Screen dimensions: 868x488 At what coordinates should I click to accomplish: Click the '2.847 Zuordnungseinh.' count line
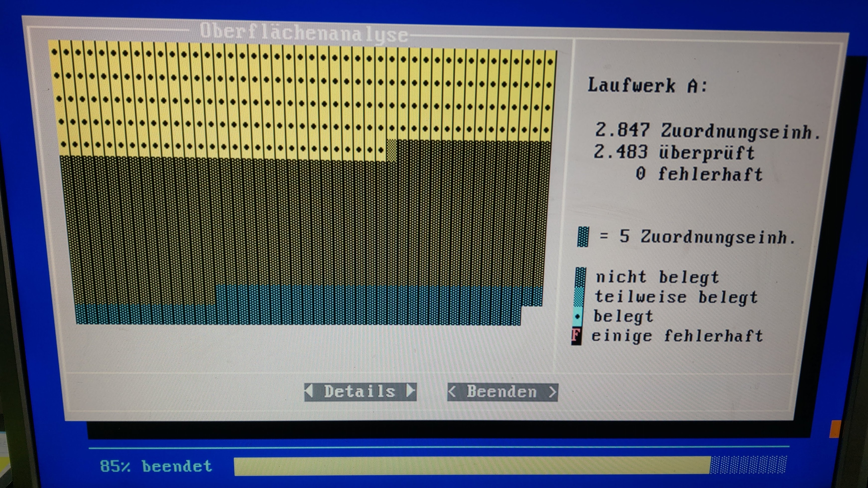coord(707,131)
